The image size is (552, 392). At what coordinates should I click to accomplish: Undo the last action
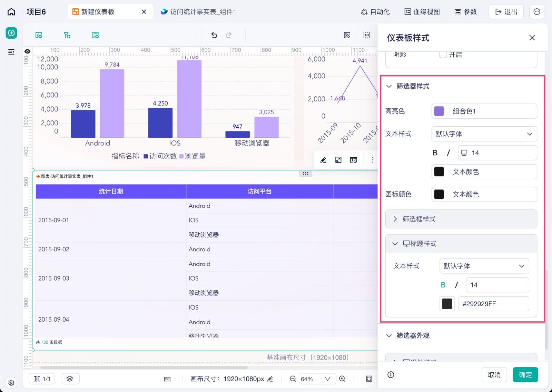(214, 35)
